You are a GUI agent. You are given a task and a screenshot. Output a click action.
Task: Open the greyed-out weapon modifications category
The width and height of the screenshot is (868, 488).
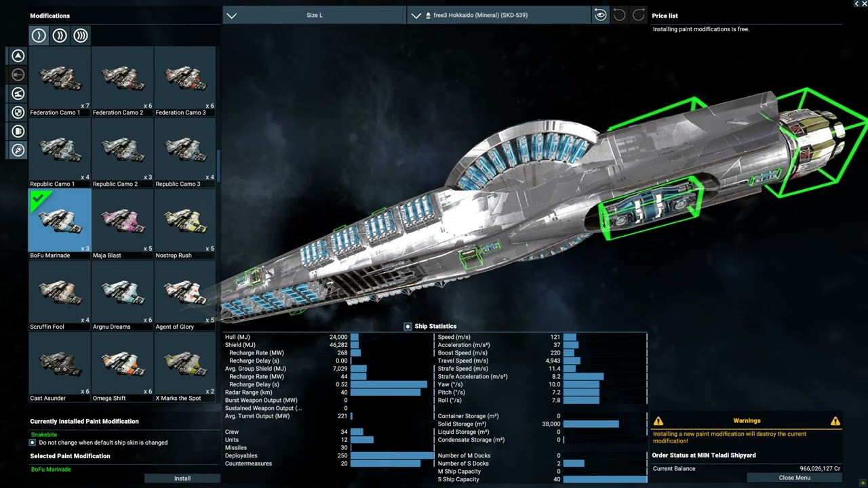[x=18, y=75]
